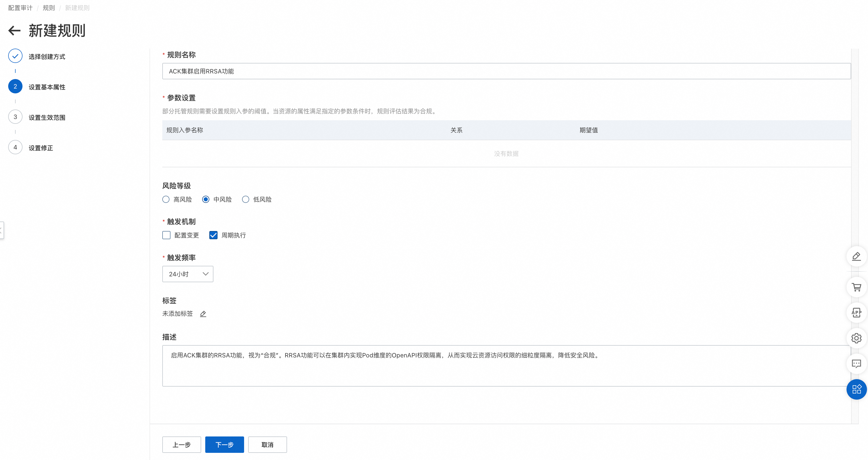Expand the collapsed left sidebar handle
Image resolution: width=868 pixels, height=460 pixels.
click(2, 230)
